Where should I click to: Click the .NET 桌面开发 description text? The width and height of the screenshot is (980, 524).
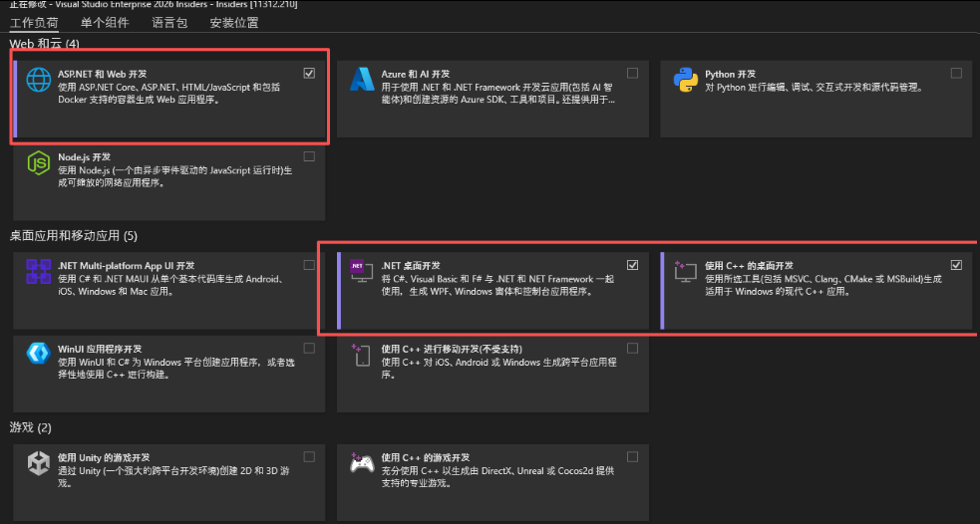(498, 285)
